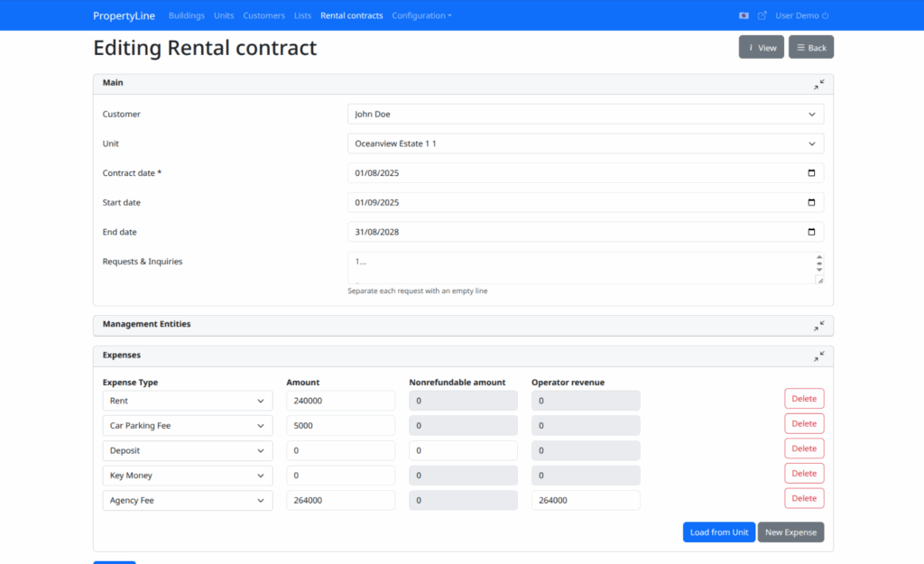The image size is (924, 564).
Task: Click Load from Unit button
Action: point(718,532)
